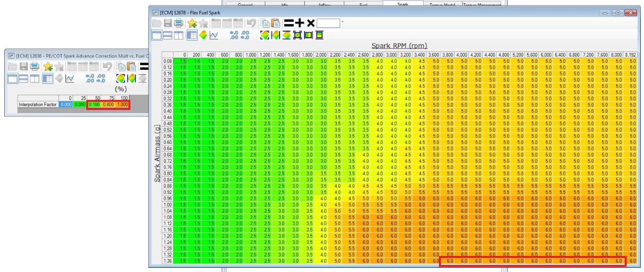Switch to the Airflow tab

coord(324,4)
